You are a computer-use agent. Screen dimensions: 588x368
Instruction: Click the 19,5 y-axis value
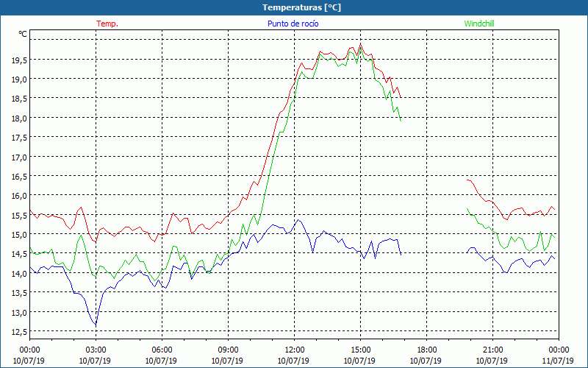[x=19, y=60]
